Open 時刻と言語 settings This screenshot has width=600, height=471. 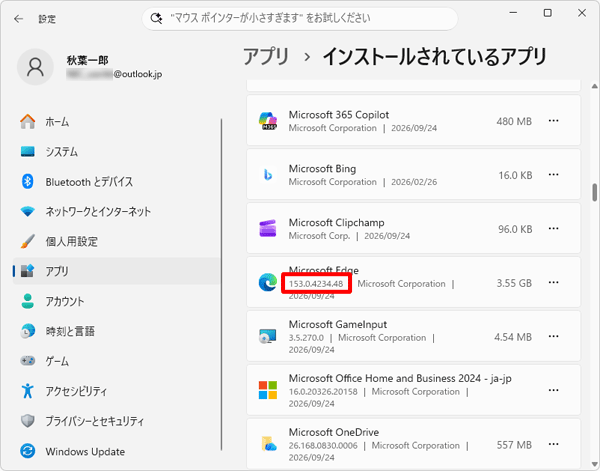pyautogui.click(x=117, y=331)
